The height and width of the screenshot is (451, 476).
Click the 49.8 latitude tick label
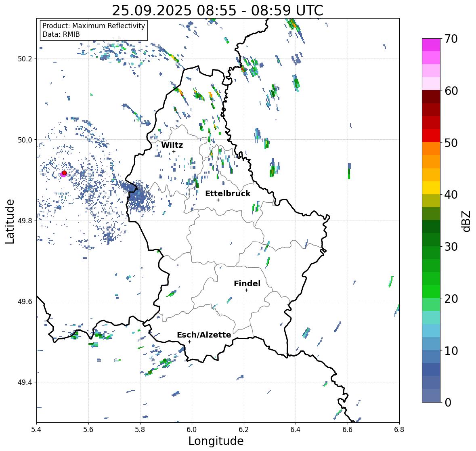[x=25, y=220]
